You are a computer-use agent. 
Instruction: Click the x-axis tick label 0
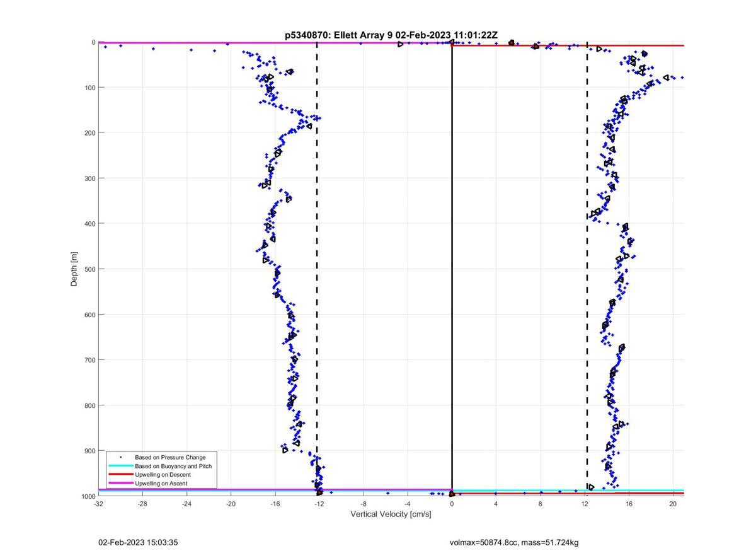coord(452,504)
